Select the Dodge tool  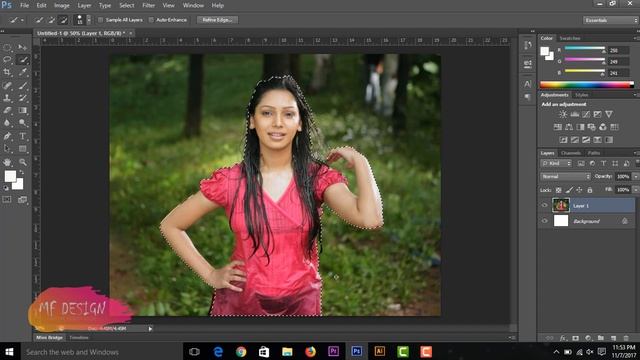23,123
